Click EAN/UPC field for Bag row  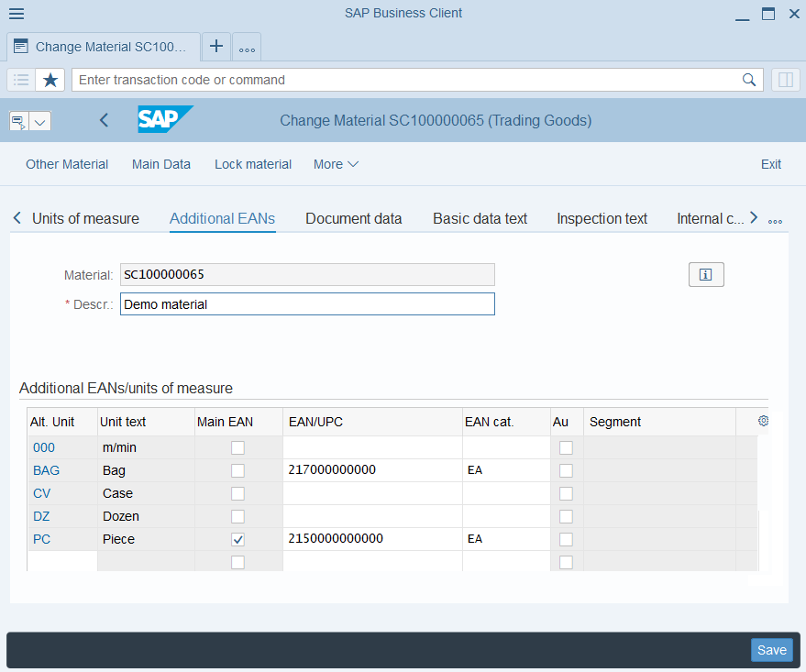click(x=372, y=470)
